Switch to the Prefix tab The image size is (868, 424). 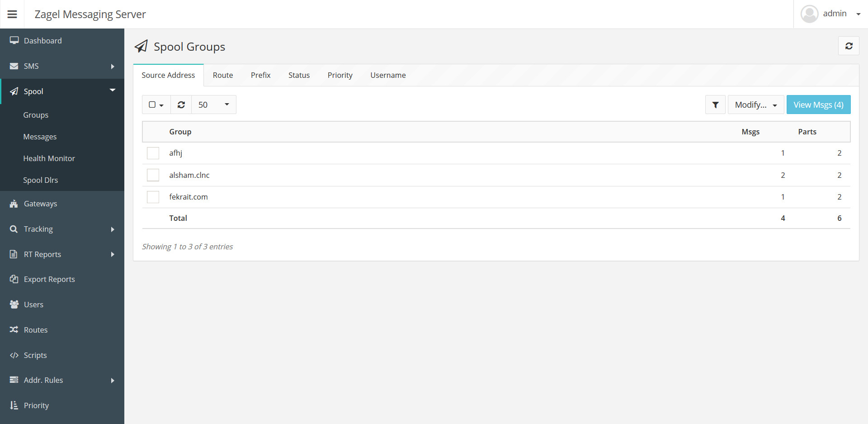click(x=261, y=75)
